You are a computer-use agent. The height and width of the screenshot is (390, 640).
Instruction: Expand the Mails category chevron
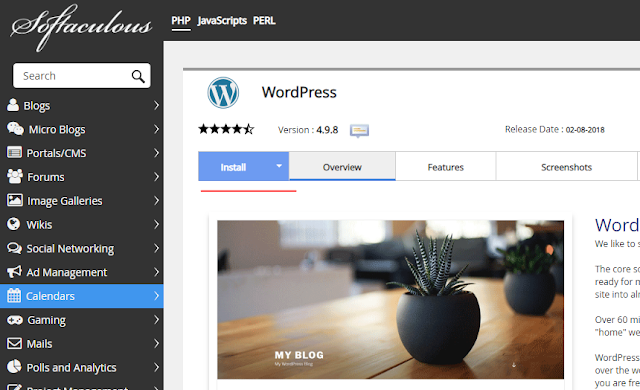(x=156, y=343)
